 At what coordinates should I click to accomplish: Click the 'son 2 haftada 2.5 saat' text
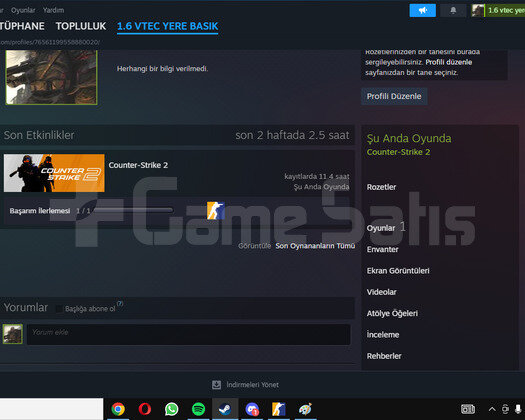click(292, 135)
